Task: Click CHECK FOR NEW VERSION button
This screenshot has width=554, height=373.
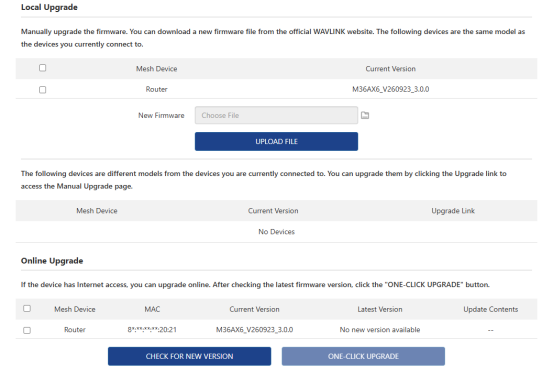Action: (x=189, y=356)
